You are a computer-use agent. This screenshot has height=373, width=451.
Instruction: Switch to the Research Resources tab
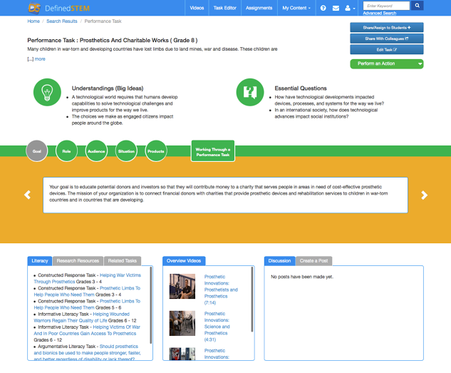click(x=78, y=261)
